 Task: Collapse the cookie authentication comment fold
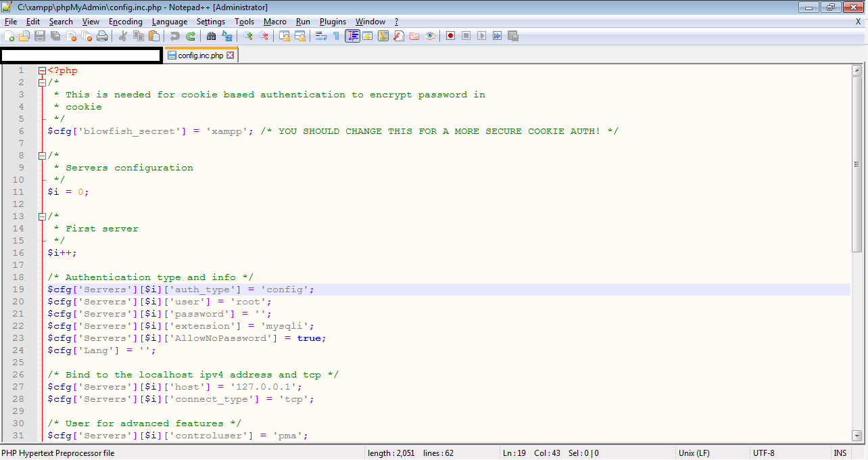click(x=43, y=82)
